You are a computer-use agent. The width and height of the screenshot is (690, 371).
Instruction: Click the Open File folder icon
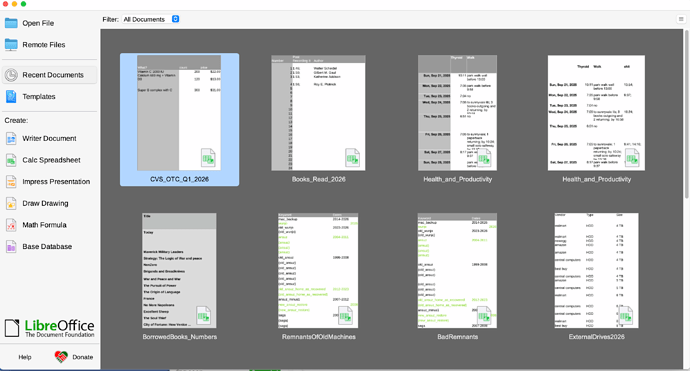click(11, 23)
